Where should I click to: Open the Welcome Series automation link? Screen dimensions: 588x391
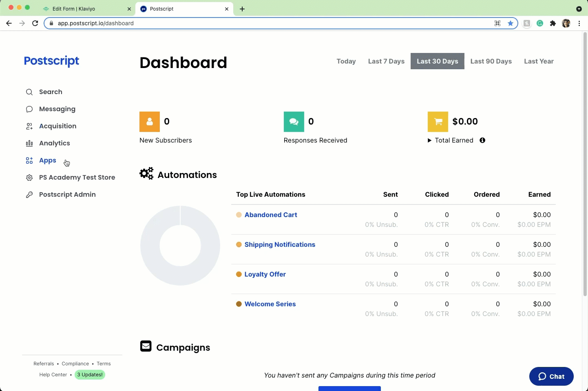pos(270,304)
